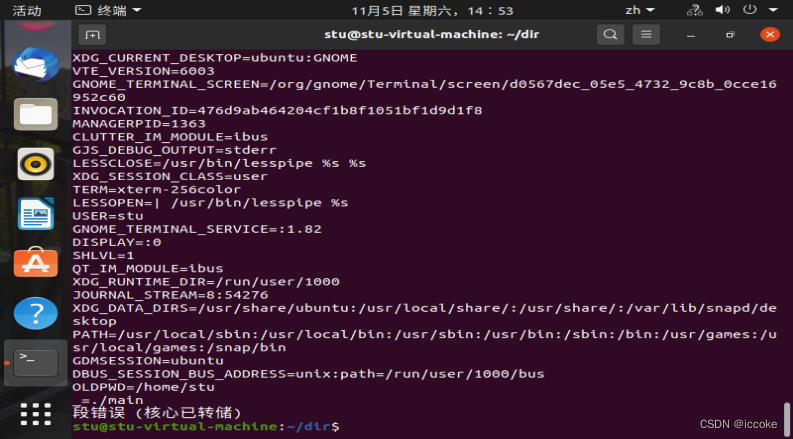Click the line JOURNAL_STREAM=8:54276
The width and height of the screenshot is (793, 439).
(x=170, y=295)
